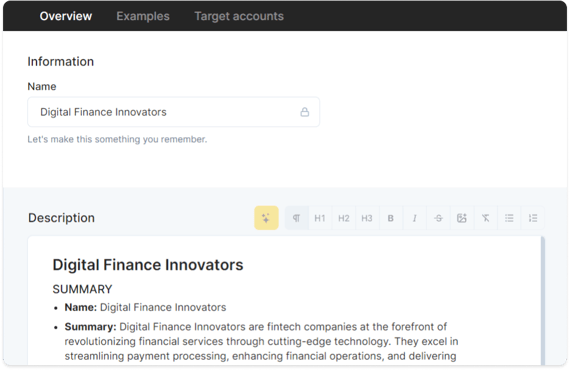
Task: Select the paragraph format icon
Action: (297, 218)
